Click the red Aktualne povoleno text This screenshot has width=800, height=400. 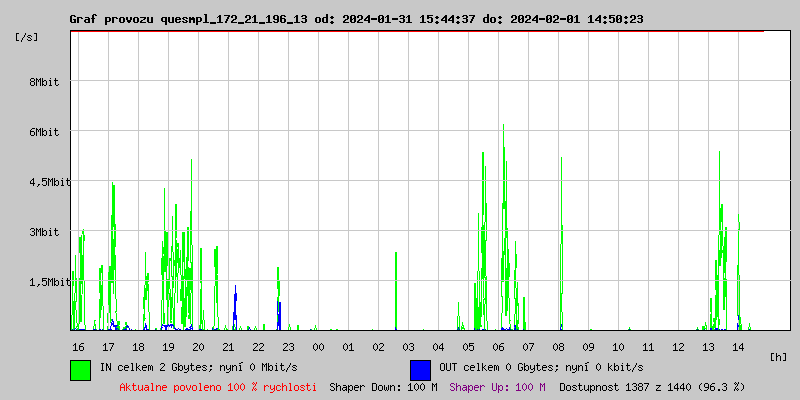(218, 386)
